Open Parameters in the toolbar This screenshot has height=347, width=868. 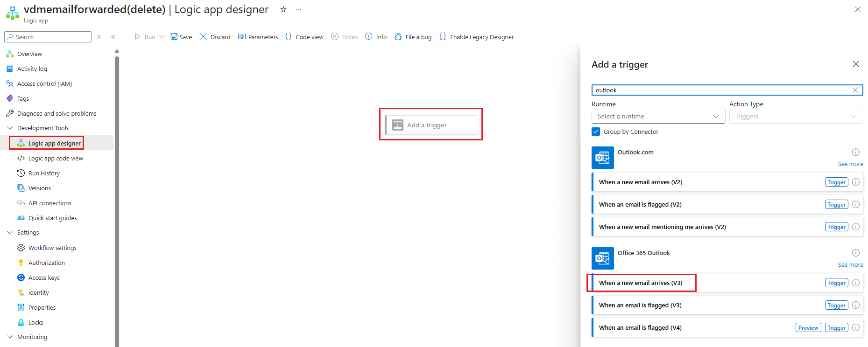click(x=258, y=37)
